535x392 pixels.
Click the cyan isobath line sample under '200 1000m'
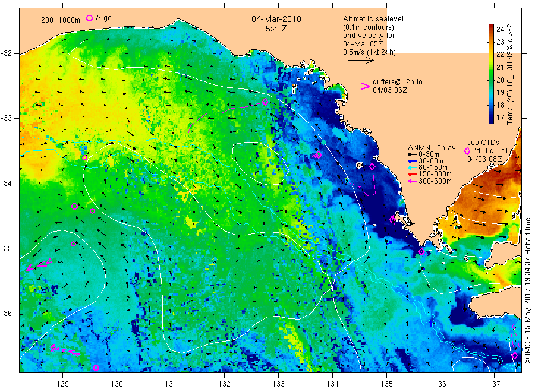[x=49, y=26]
